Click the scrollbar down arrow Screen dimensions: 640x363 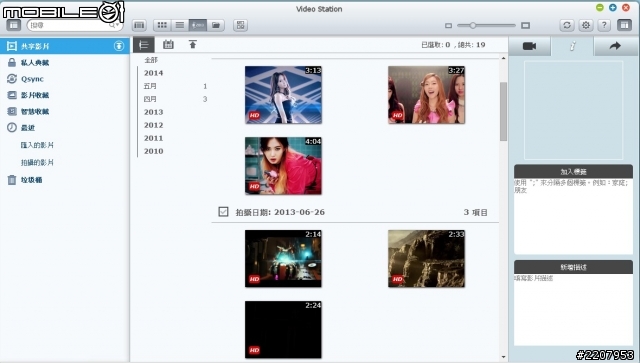coord(503,357)
